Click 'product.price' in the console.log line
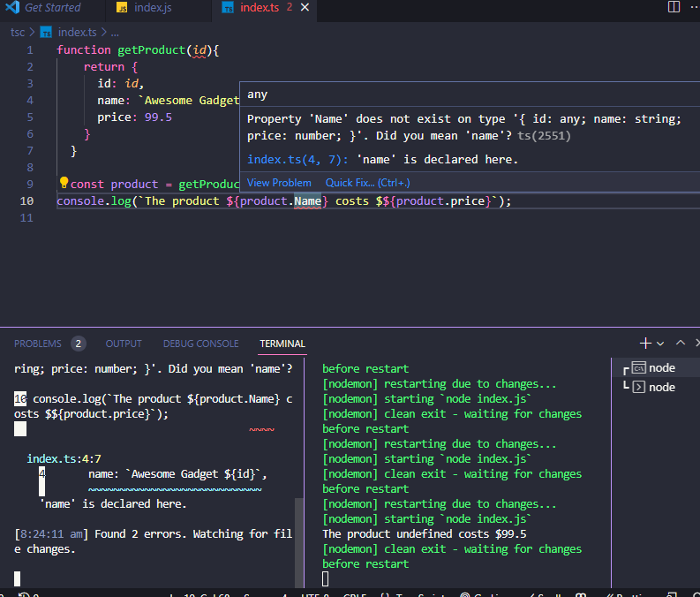The height and width of the screenshot is (597, 700). (x=440, y=201)
